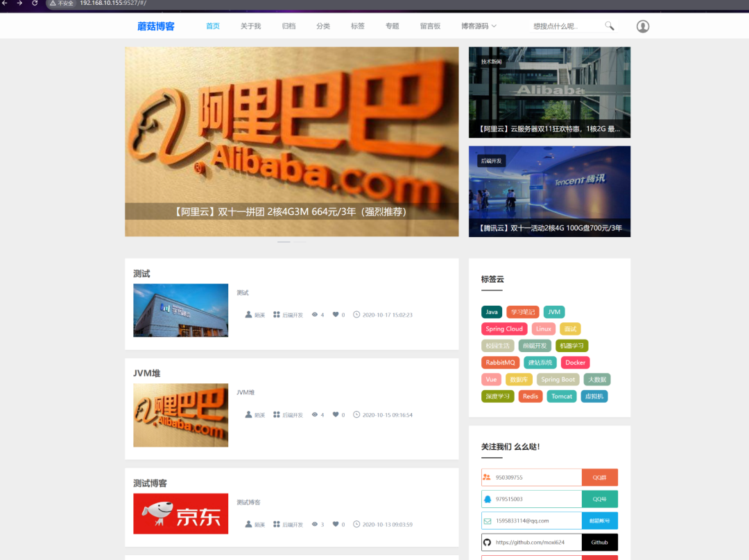Like the JVM堆 post with heart icon
The width and height of the screenshot is (749, 560).
336,414
